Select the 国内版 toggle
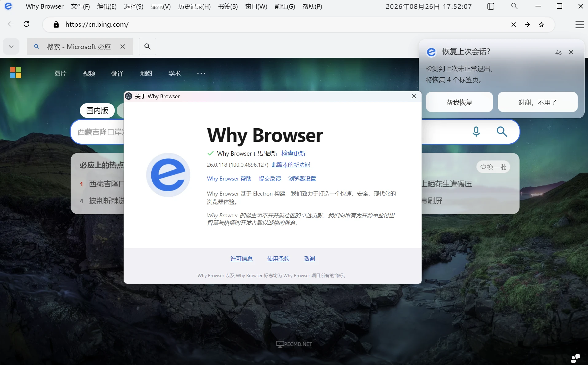 [97, 111]
